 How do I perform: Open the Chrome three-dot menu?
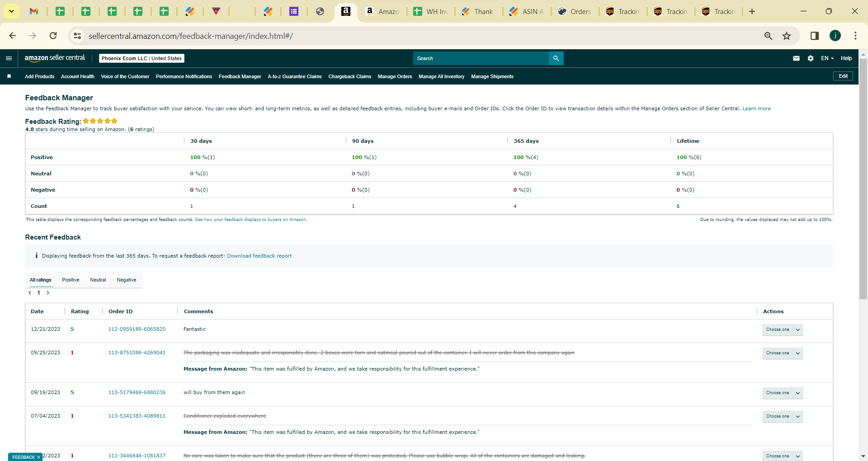pos(855,36)
